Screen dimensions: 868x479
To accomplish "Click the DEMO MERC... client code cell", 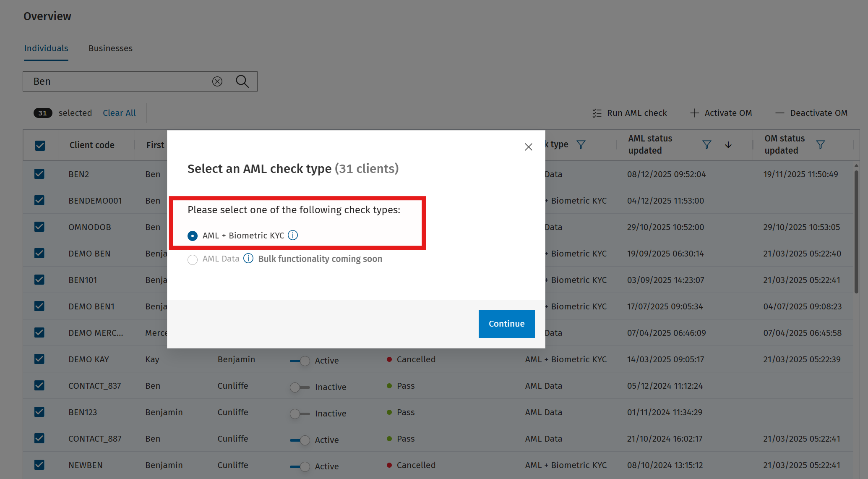I will (x=96, y=333).
